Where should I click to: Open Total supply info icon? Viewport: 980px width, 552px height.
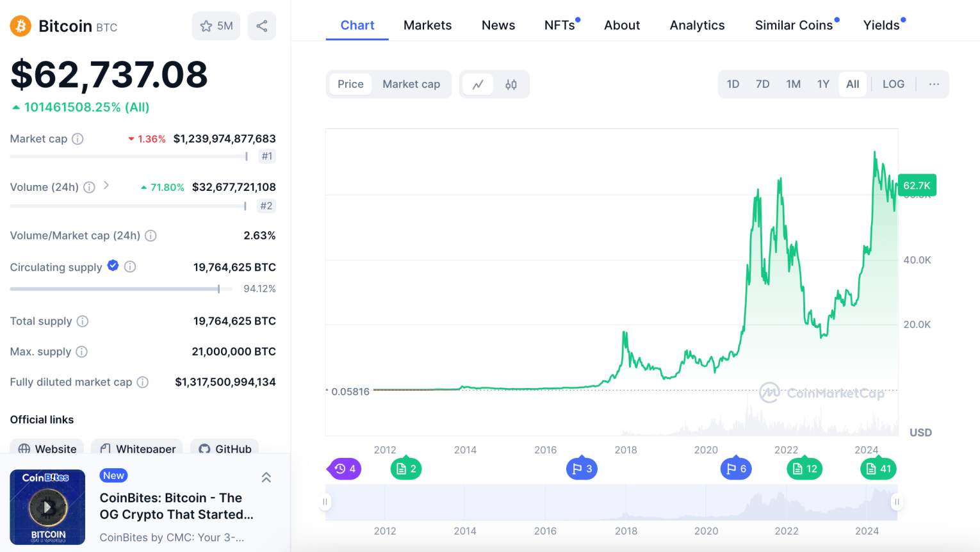(x=83, y=321)
